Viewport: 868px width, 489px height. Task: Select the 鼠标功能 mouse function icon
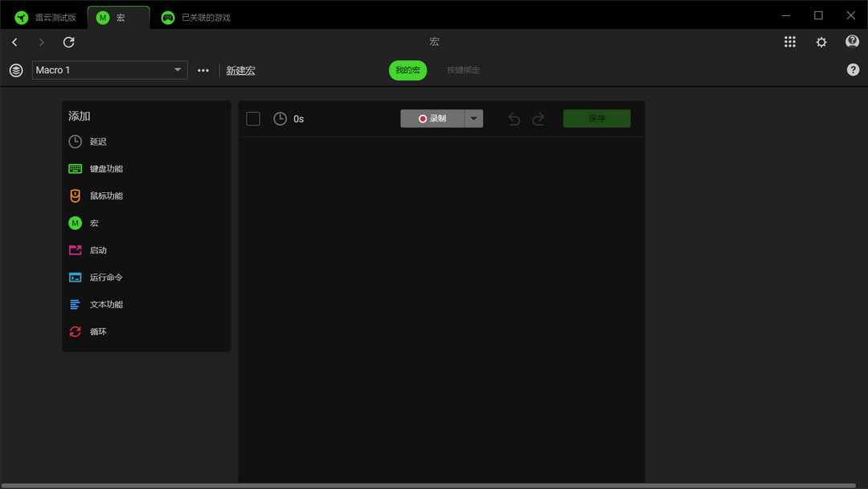click(x=74, y=195)
